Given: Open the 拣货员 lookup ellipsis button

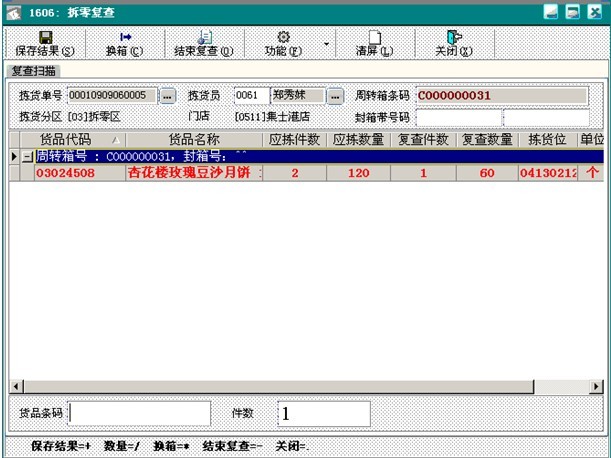Looking at the screenshot, I should coord(334,96).
